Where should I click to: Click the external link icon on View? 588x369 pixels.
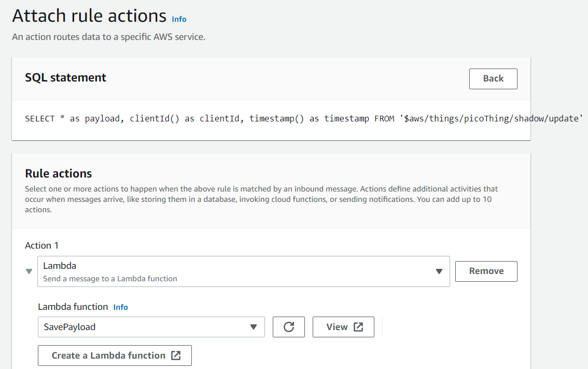pos(358,327)
